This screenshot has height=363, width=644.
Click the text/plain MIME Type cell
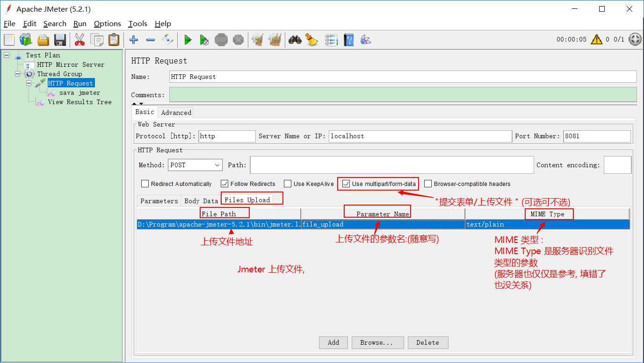tap(547, 224)
